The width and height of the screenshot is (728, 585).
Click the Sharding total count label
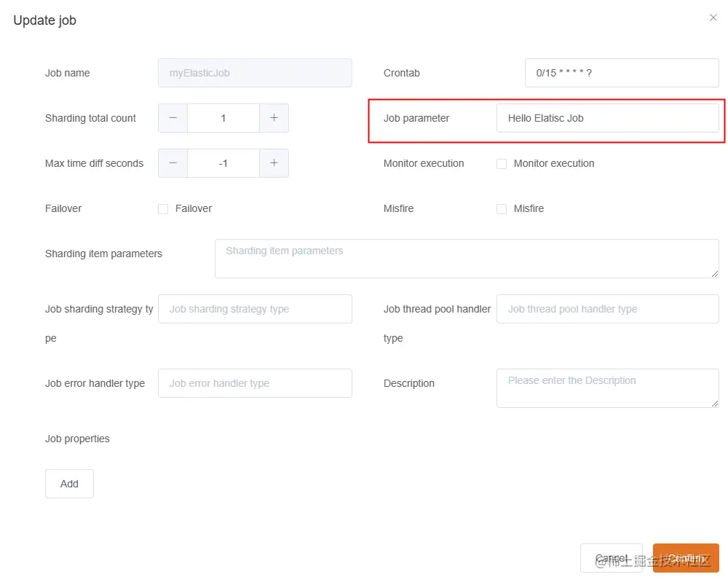90,118
